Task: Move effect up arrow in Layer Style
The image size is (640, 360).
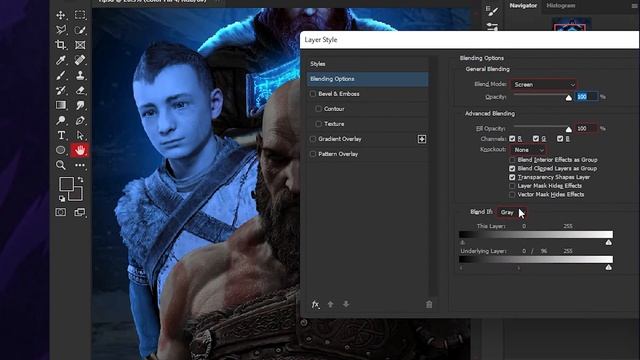Action: (x=331, y=304)
